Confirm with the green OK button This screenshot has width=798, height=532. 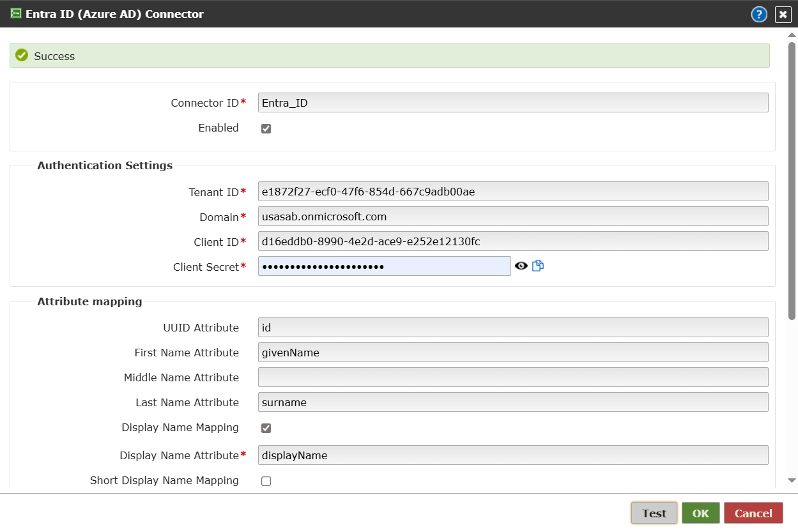pos(700,513)
